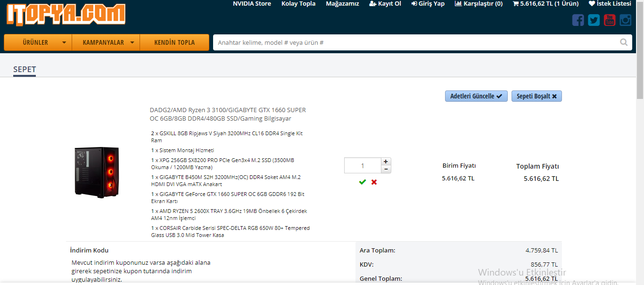Decrease quantity with minus stepper
This screenshot has height=285, width=644.
point(386,169)
